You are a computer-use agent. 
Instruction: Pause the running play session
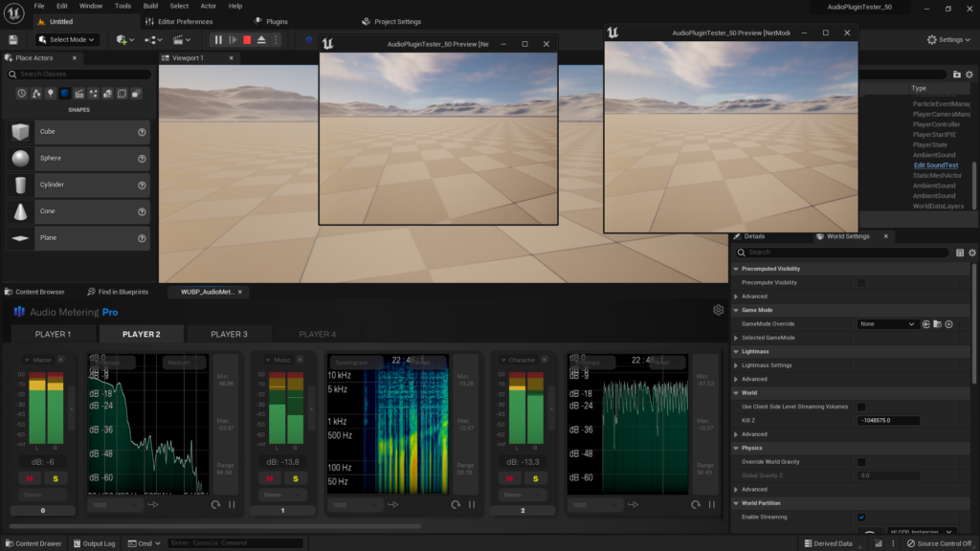(218, 40)
